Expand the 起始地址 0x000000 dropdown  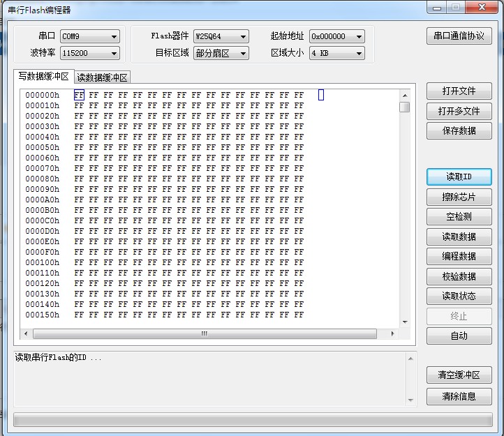[x=337, y=36]
